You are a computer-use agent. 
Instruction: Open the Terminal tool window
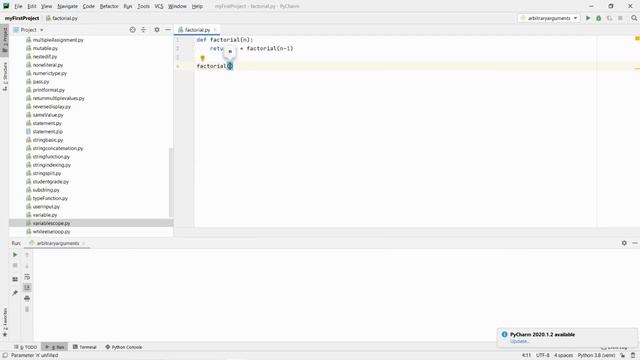pyautogui.click(x=84, y=347)
